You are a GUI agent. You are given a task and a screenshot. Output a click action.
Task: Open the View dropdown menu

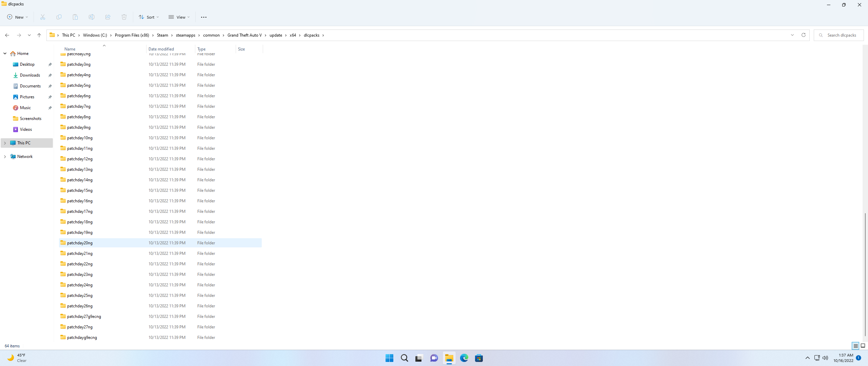click(179, 17)
